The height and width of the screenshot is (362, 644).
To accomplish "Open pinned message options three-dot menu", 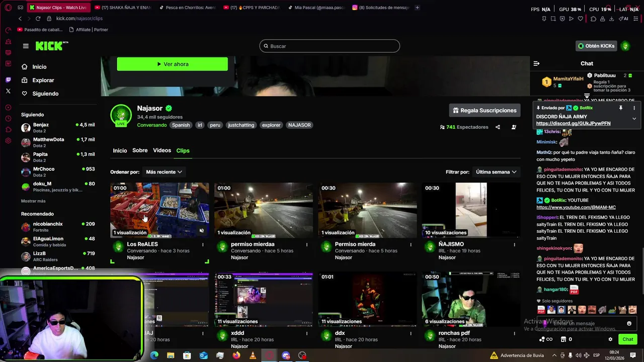I will click(634, 108).
